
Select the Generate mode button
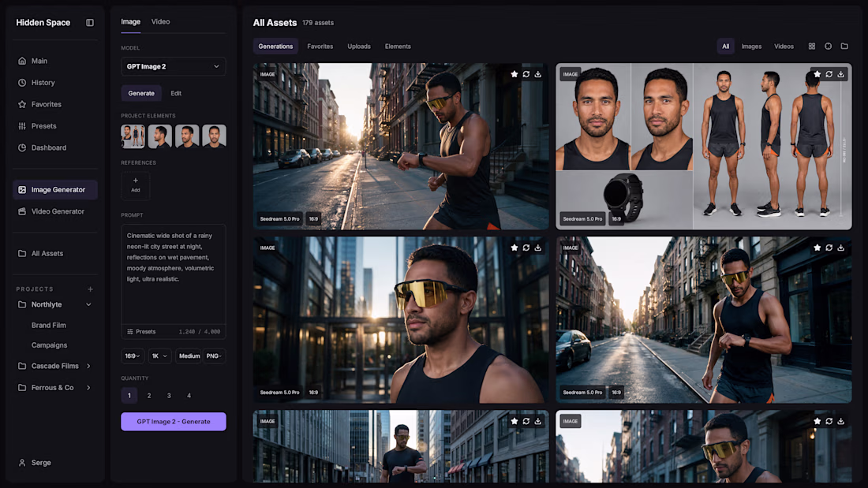141,94
